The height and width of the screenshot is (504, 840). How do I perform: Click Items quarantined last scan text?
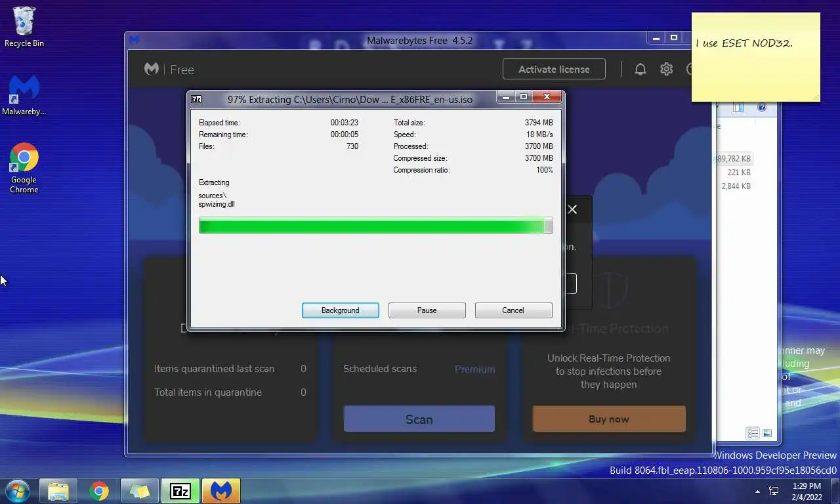tap(214, 369)
